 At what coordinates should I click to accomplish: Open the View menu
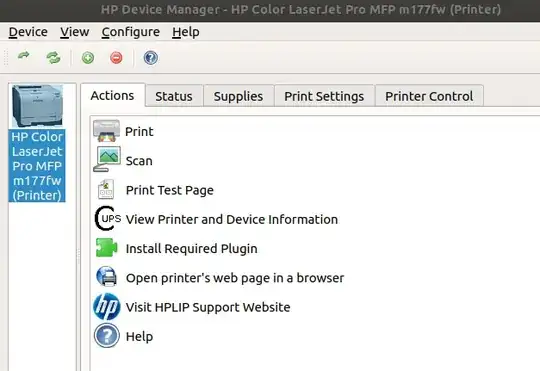[75, 32]
